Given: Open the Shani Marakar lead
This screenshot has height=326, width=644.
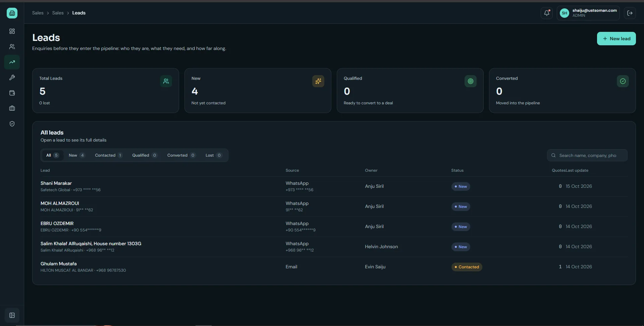Looking at the screenshot, I should (x=334, y=186).
